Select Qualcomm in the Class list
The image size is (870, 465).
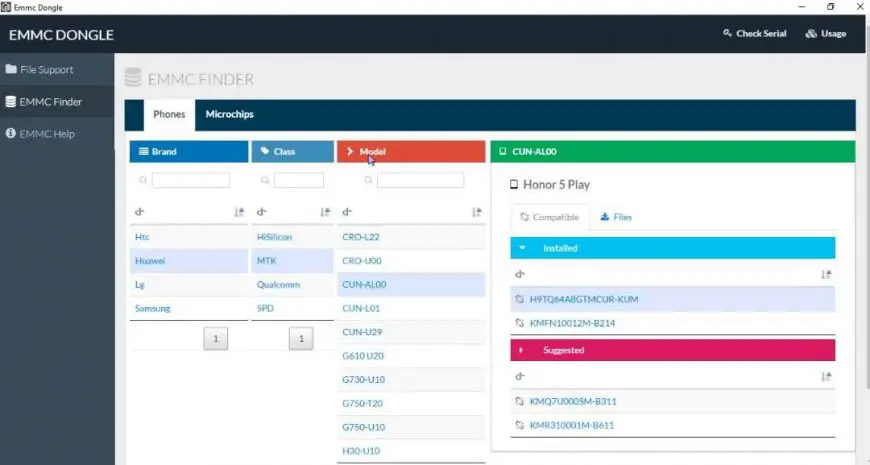292,285
